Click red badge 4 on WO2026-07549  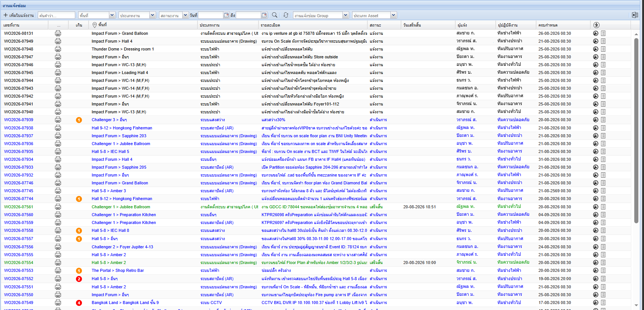[79, 303]
